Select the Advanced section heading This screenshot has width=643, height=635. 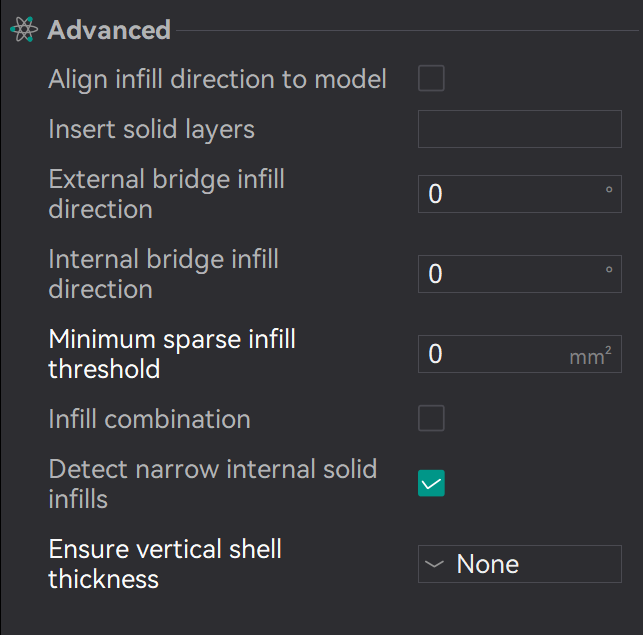pos(109,30)
